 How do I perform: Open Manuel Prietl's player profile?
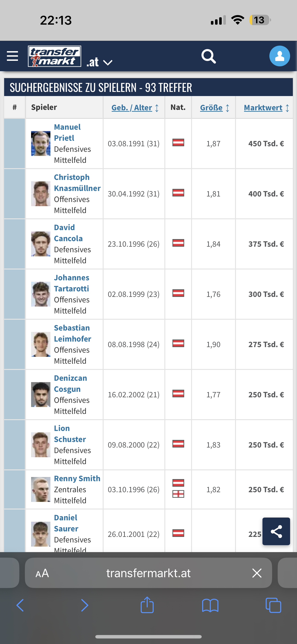pyautogui.click(x=67, y=132)
